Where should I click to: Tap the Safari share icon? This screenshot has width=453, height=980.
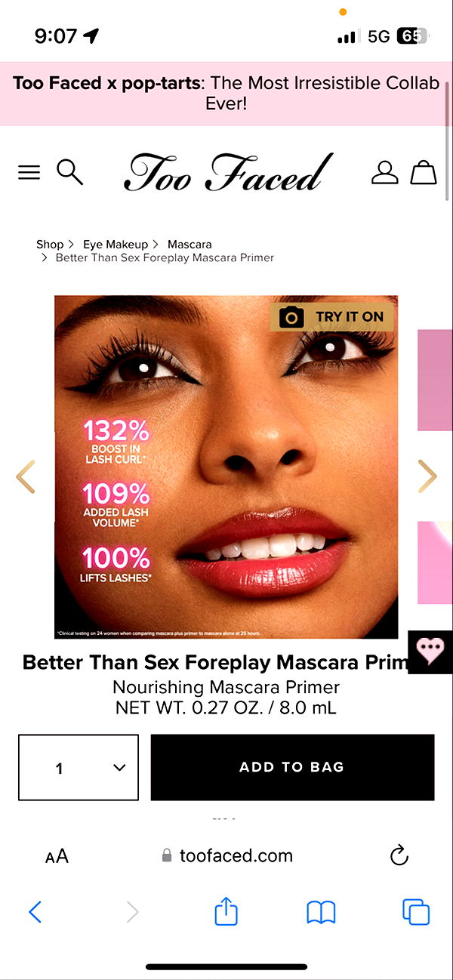(x=226, y=912)
